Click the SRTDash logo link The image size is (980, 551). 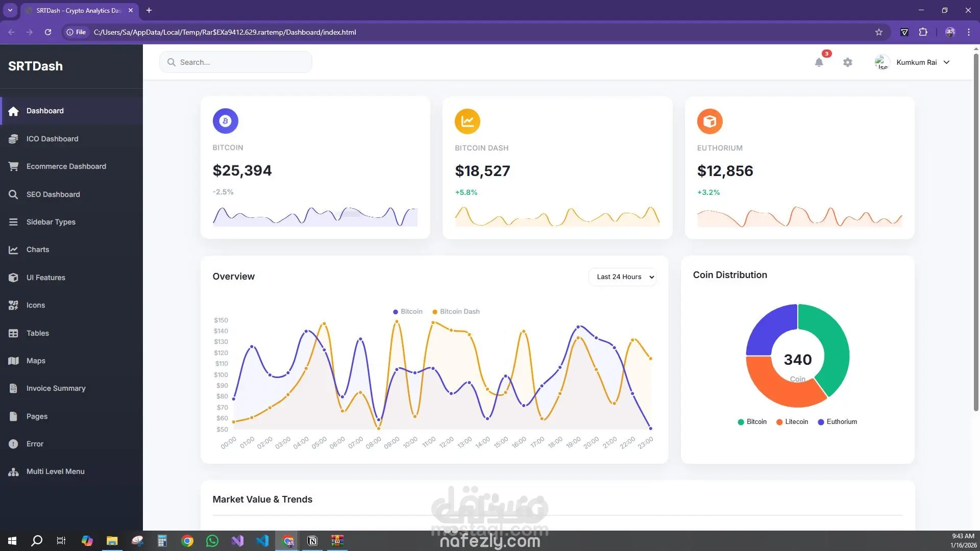pyautogui.click(x=35, y=66)
